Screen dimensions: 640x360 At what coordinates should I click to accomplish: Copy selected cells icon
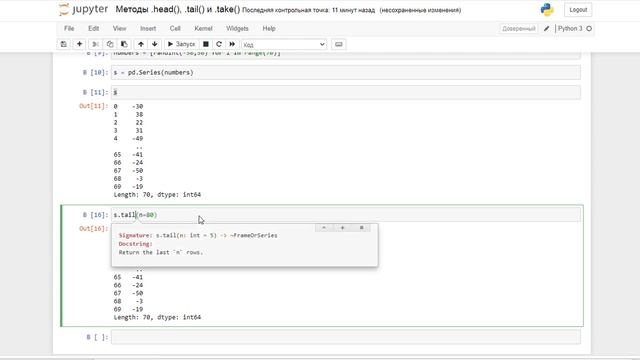click(110, 44)
